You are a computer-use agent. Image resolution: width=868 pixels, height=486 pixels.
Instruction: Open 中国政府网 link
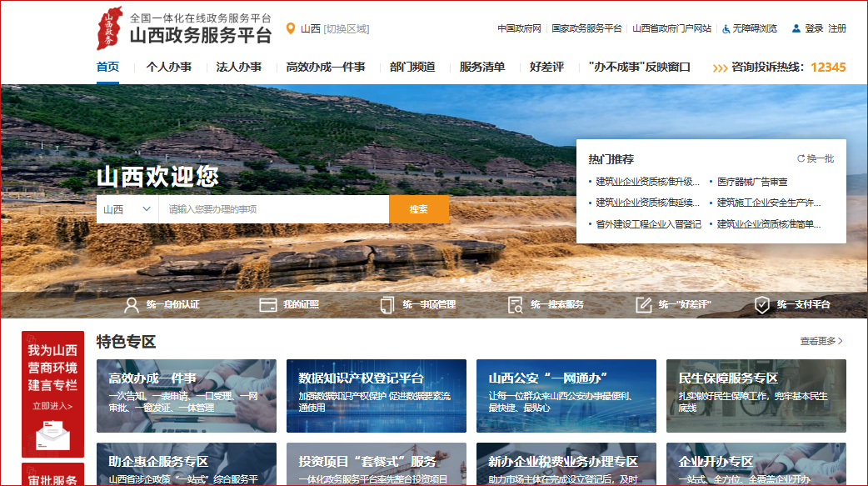click(x=519, y=28)
